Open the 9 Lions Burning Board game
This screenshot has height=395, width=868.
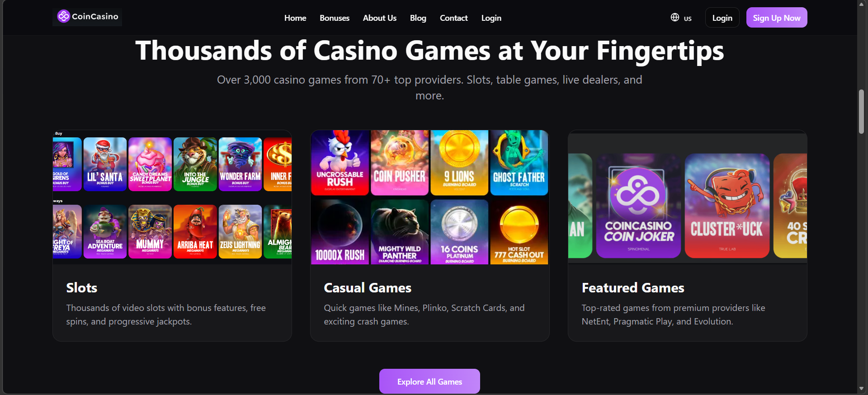point(459,163)
